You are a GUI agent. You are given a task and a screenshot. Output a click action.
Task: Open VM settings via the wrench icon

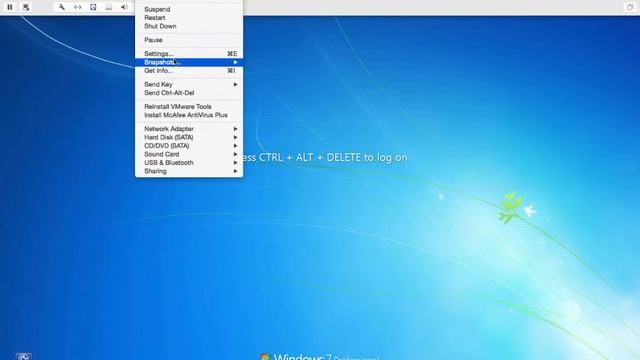(x=62, y=7)
